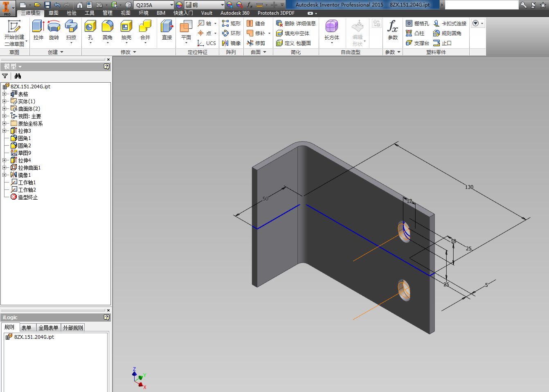Click Define Envelopes (定义 包覆面)
Image resolution: width=549 pixels, height=392 pixels.
click(x=293, y=43)
